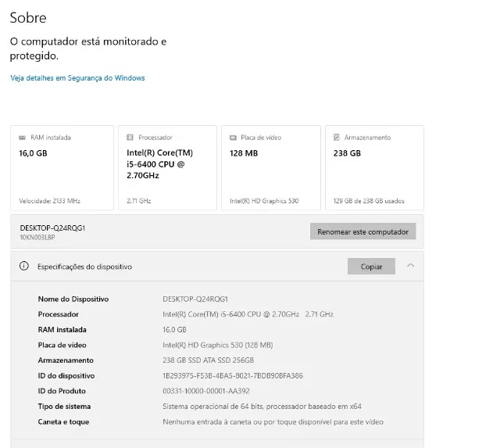Image resolution: width=500 pixels, height=448 pixels.
Task: Click the 129 GB de 238 GB usados text
Action: 369,201
